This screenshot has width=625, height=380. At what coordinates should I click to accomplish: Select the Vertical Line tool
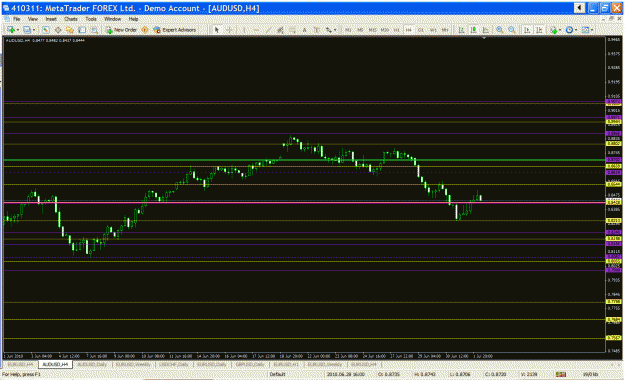point(244,30)
